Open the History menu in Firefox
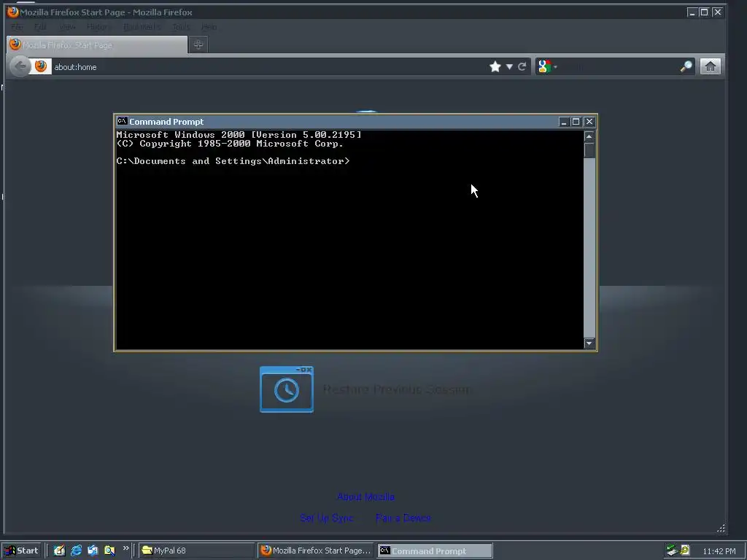747x560 pixels. pos(99,27)
